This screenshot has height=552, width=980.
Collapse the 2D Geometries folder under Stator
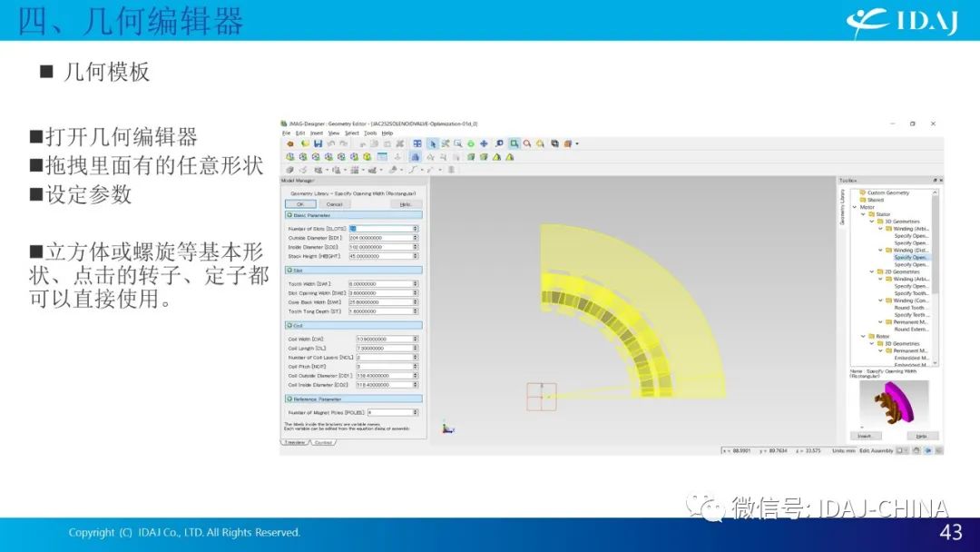coord(872,271)
